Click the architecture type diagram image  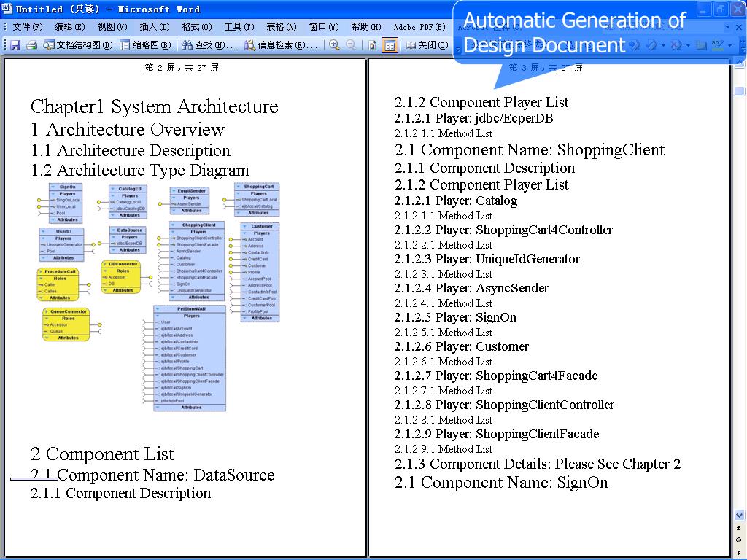pyautogui.click(x=158, y=297)
